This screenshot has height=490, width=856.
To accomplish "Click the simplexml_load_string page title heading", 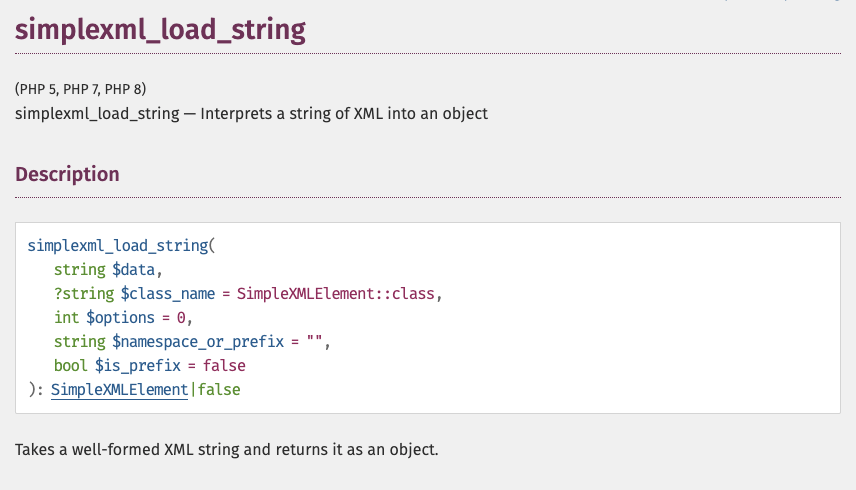I will coord(160,30).
